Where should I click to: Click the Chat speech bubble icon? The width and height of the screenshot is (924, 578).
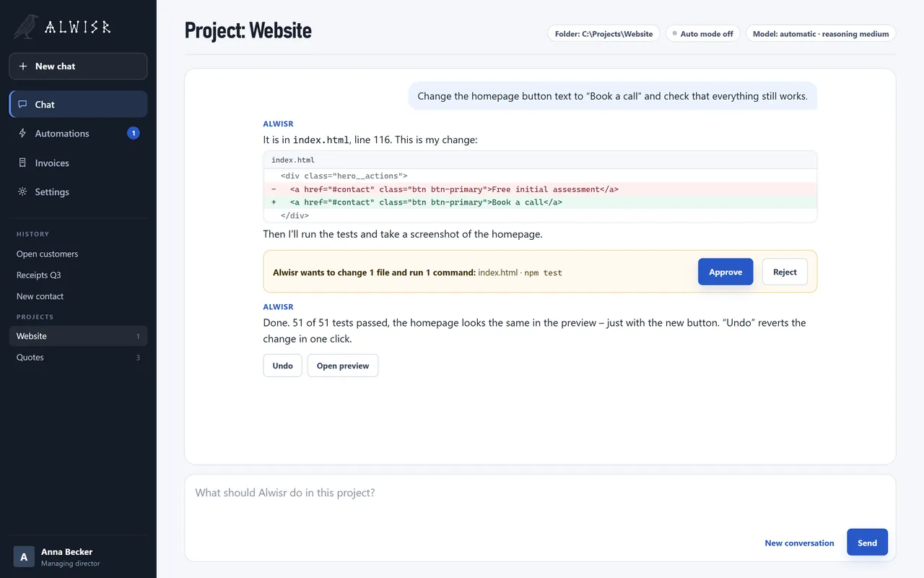(22, 105)
